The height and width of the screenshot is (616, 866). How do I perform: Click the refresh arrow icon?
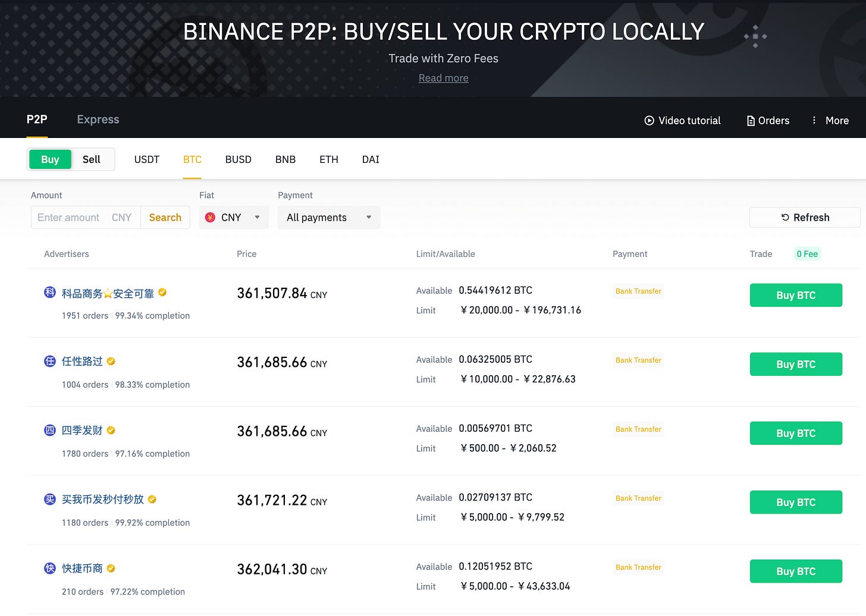pos(785,218)
